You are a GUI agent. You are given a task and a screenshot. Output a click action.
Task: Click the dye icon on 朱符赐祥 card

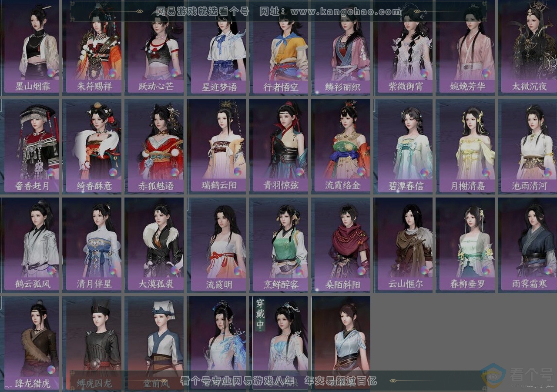[113, 73]
